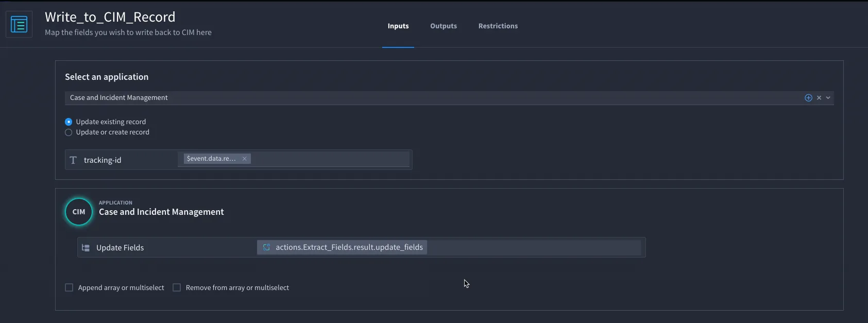The height and width of the screenshot is (323, 868).
Task: Open the Restrictions tab
Action: (x=498, y=26)
